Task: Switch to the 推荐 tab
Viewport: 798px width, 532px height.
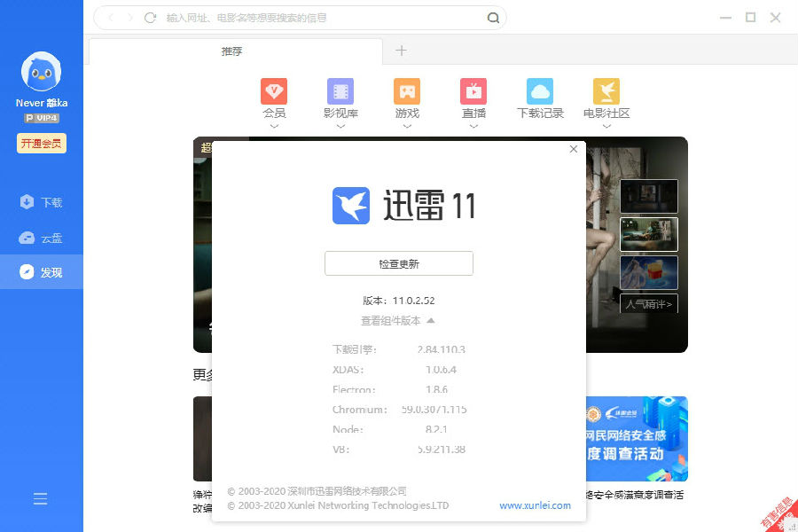Action: [x=232, y=51]
